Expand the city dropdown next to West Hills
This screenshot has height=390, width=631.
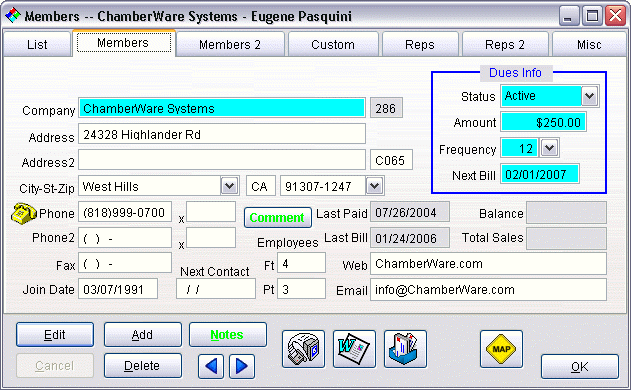click(230, 186)
